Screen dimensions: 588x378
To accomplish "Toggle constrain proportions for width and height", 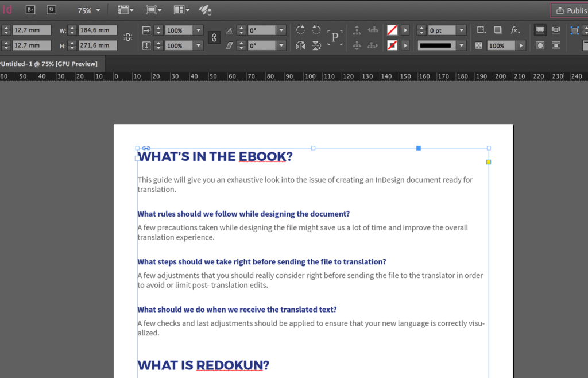I will (128, 37).
